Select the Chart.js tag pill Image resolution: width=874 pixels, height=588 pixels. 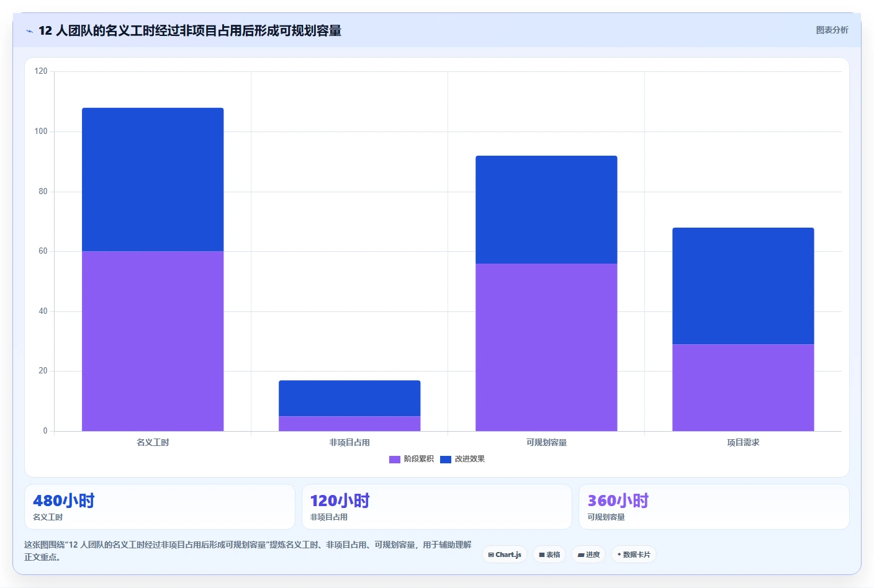[505, 555]
